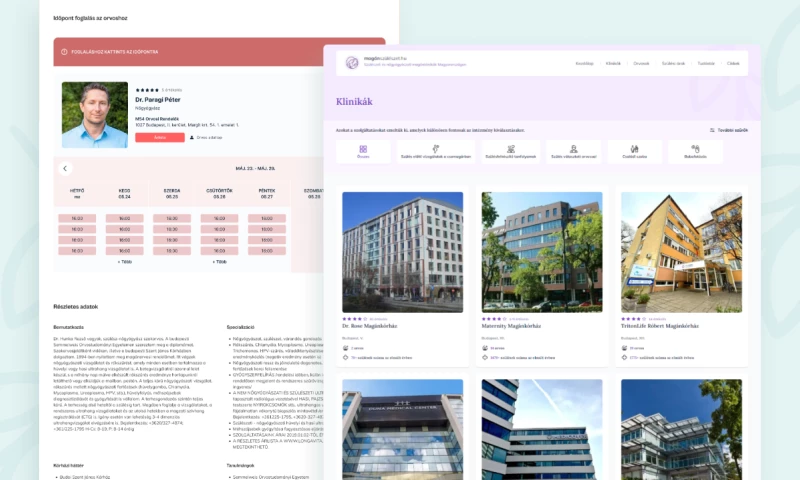The width and height of the screenshot is (800, 480).
Task: Click the births count icon on TritonLife Róbert card
Action: [x=624, y=358]
